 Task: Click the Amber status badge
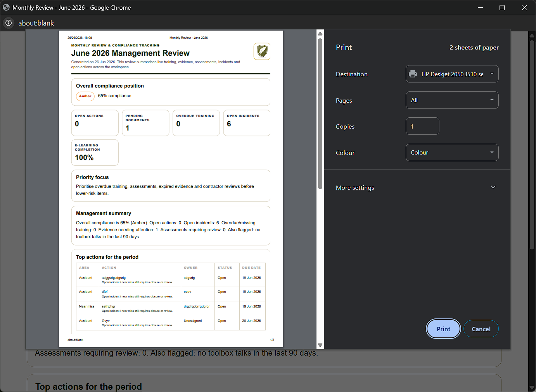point(85,96)
